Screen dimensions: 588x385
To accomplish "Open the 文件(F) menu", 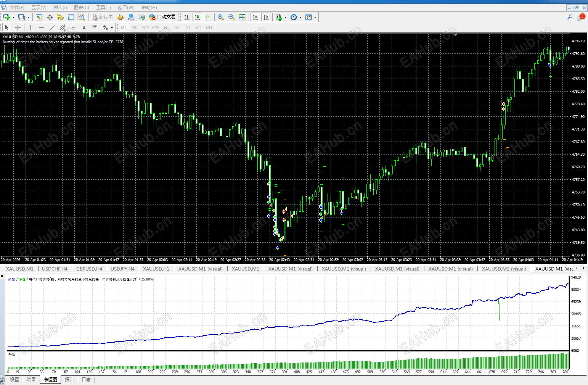I will [x=17, y=8].
